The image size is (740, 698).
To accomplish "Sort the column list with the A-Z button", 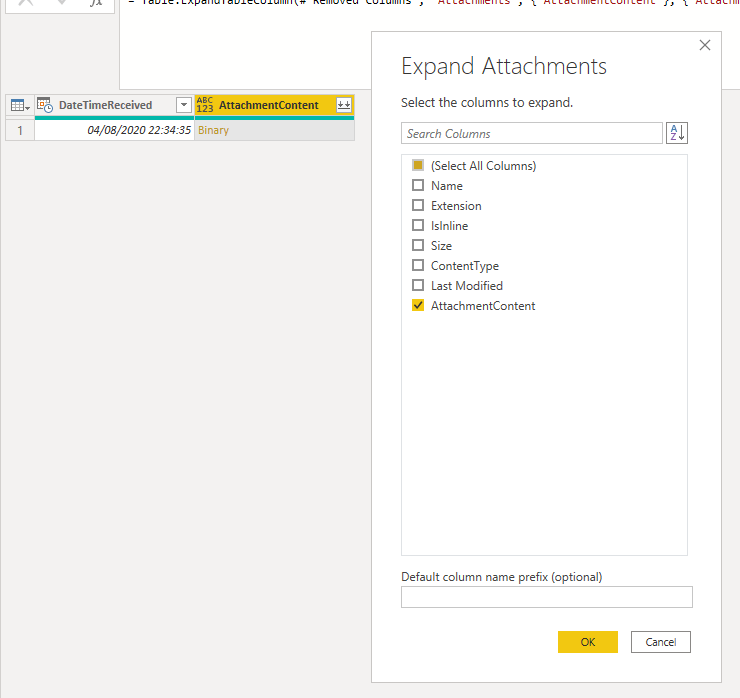I will tap(677, 133).
